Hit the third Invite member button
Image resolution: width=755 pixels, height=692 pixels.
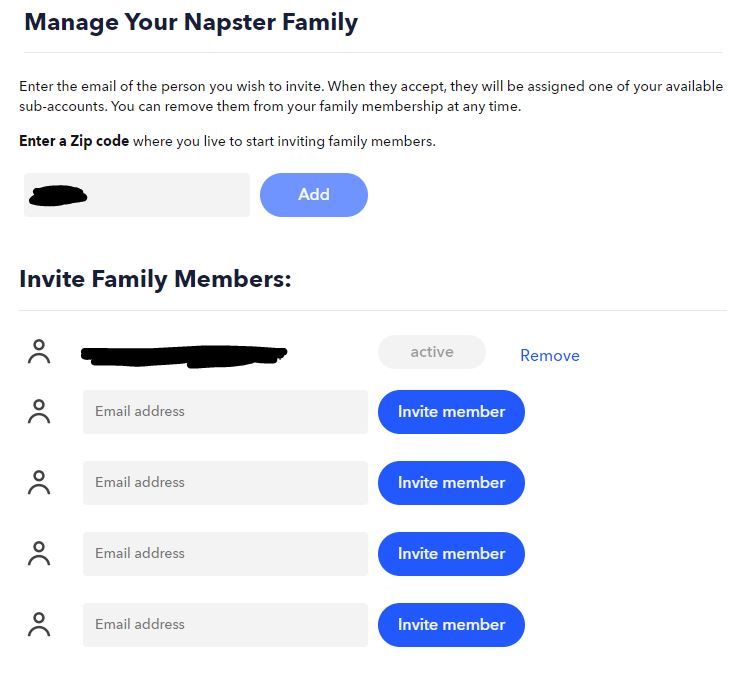click(451, 554)
